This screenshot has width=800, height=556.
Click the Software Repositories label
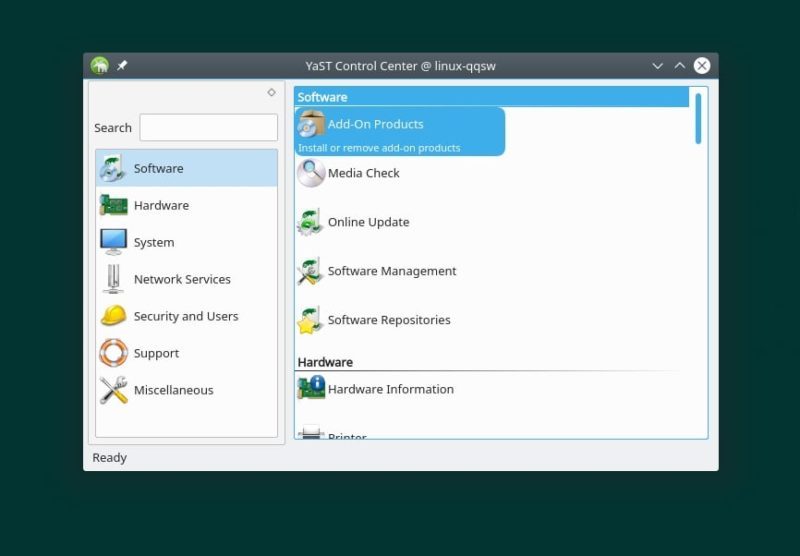point(389,320)
